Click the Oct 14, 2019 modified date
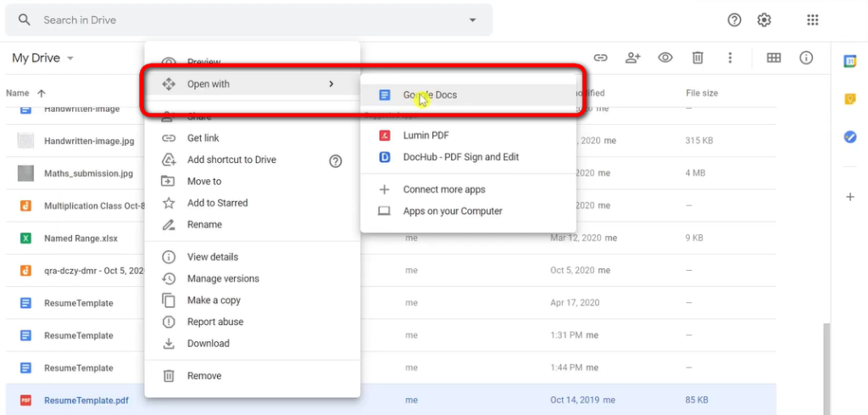 583,400
